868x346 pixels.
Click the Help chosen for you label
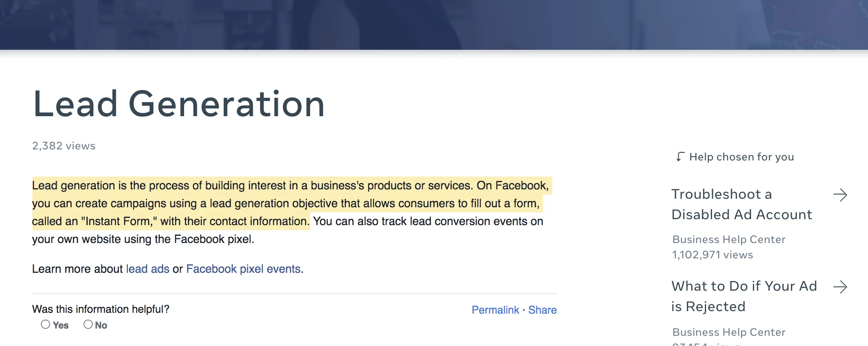coord(741,157)
